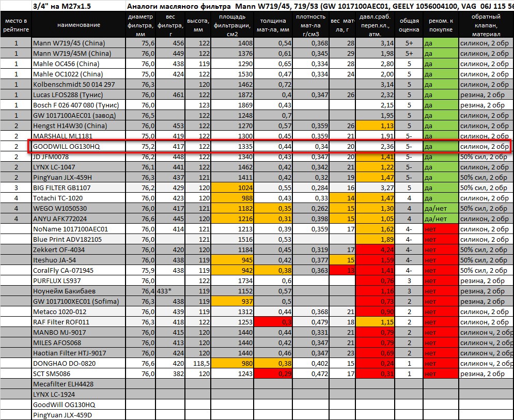Select the PingYuan JLX-459D cell
The height and width of the screenshot is (420, 514).
tap(79, 415)
